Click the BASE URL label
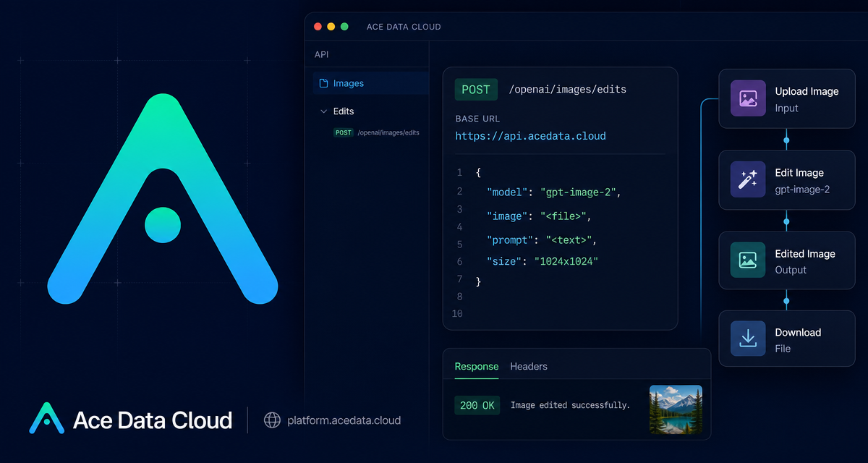The image size is (868, 463). coord(477,119)
